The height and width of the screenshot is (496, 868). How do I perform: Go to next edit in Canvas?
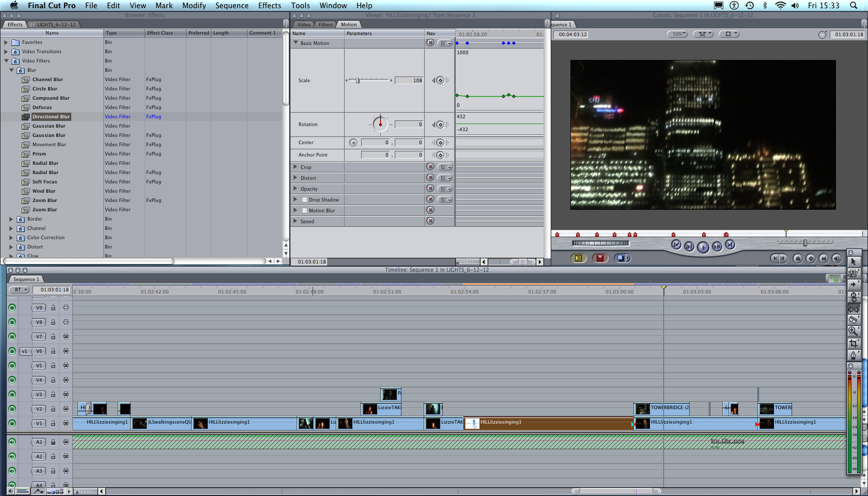[x=730, y=245]
